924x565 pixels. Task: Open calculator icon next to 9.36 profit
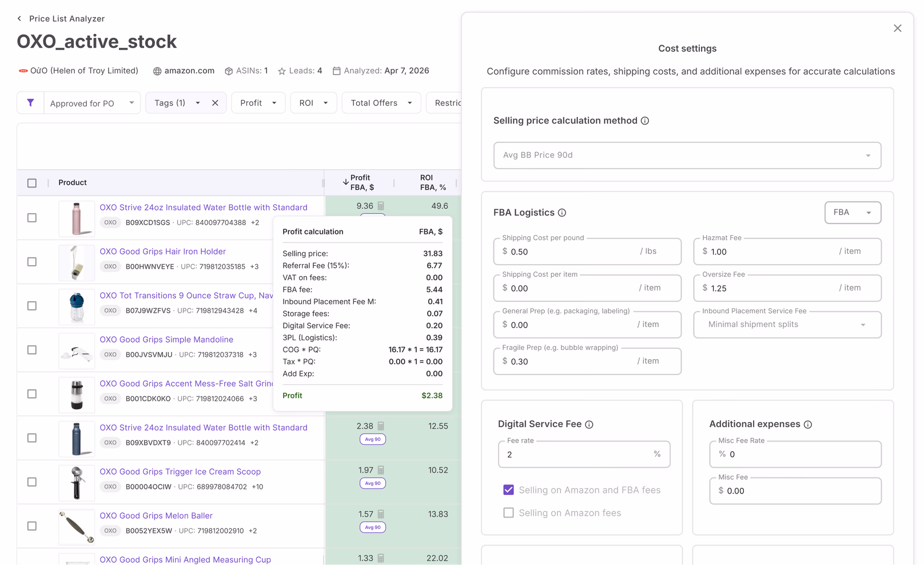pos(381,206)
